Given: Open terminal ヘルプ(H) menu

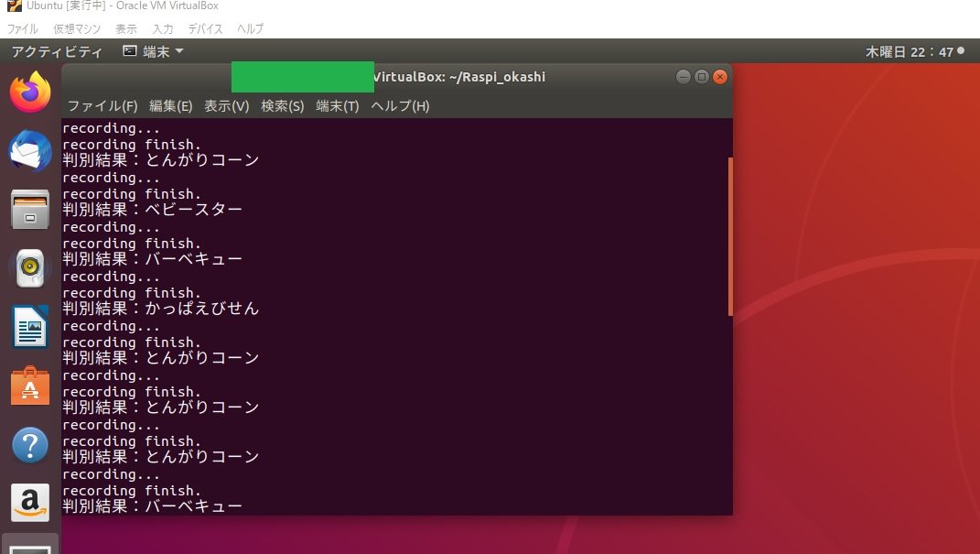Looking at the screenshot, I should 400,105.
